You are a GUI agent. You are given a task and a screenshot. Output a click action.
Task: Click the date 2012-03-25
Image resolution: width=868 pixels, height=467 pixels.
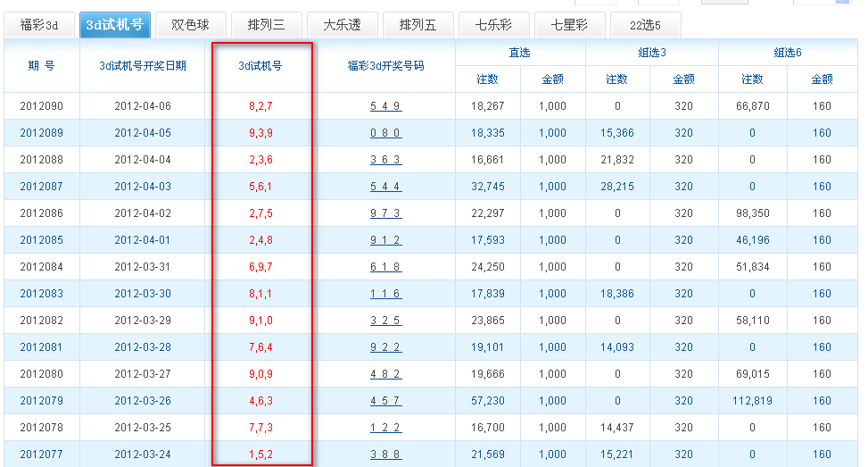[x=143, y=428]
